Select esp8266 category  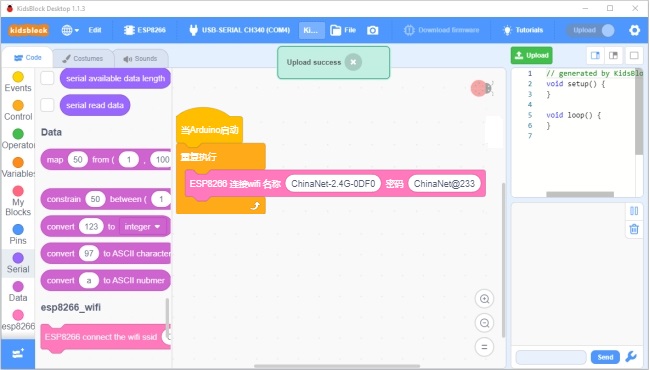click(18, 320)
